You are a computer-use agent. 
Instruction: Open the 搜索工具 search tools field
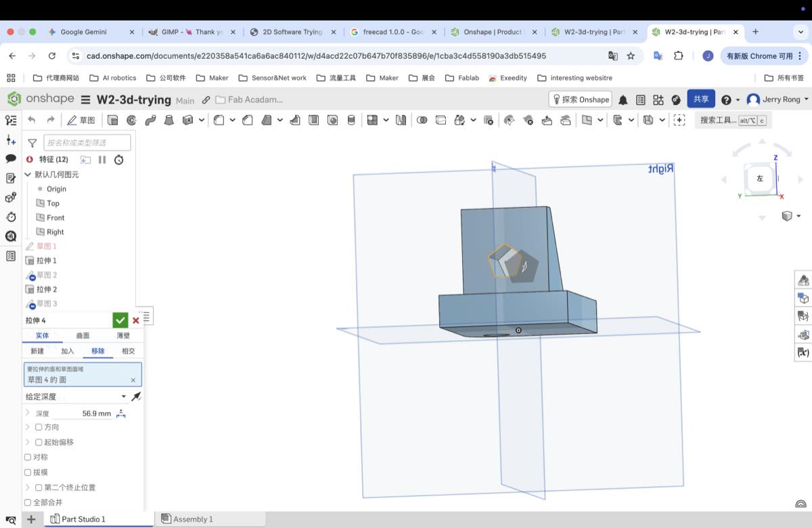click(x=733, y=120)
